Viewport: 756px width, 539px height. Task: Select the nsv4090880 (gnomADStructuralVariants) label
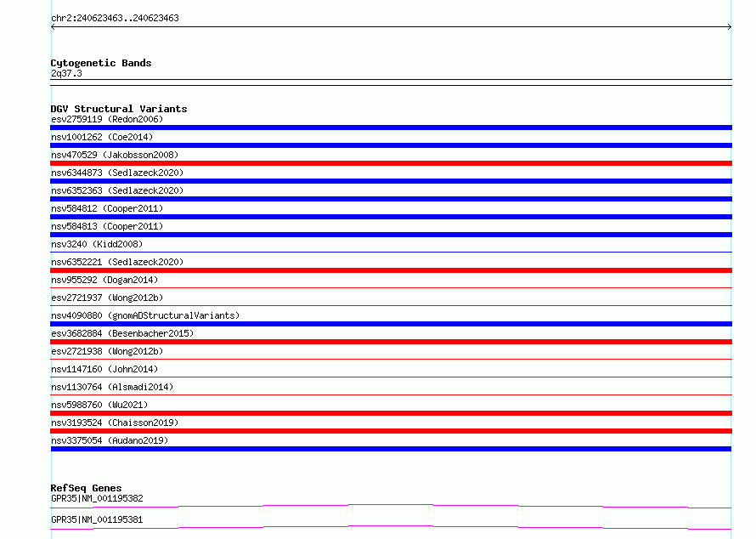tap(145, 315)
